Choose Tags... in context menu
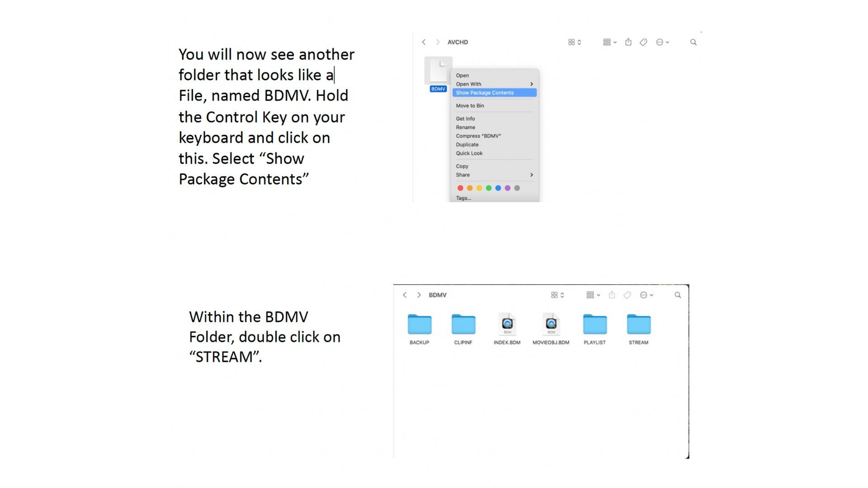The image size is (868, 488). [494, 198]
